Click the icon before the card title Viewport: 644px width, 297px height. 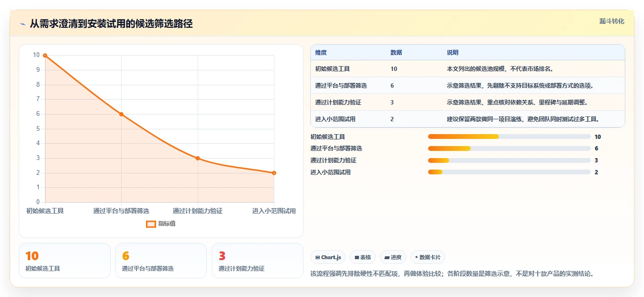[23, 24]
